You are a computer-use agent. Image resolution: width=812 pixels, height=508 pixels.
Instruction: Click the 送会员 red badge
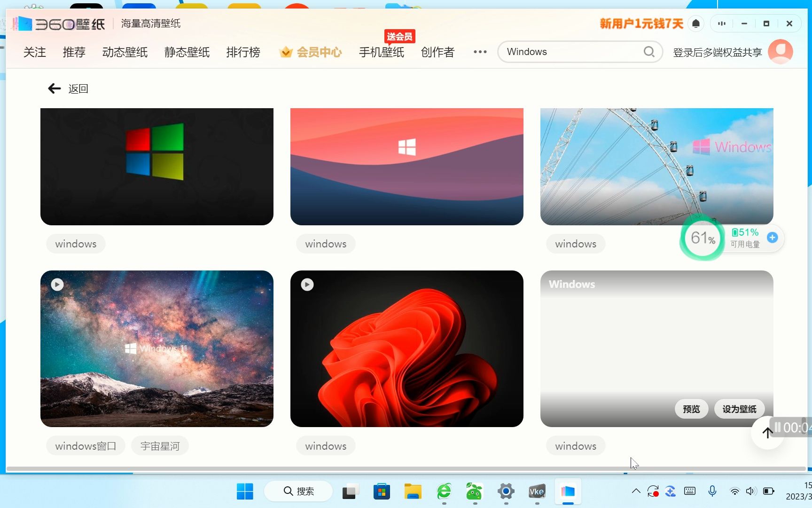coord(399,37)
